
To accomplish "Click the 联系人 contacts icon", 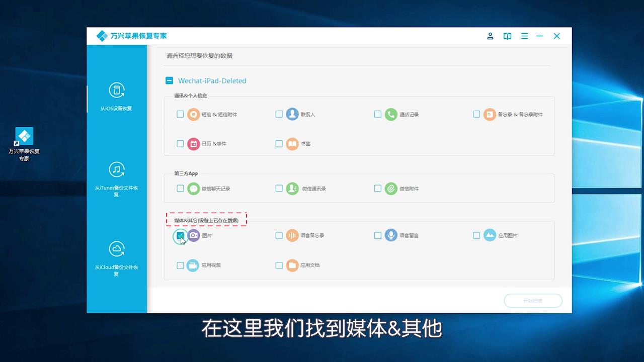I will click(x=293, y=114).
